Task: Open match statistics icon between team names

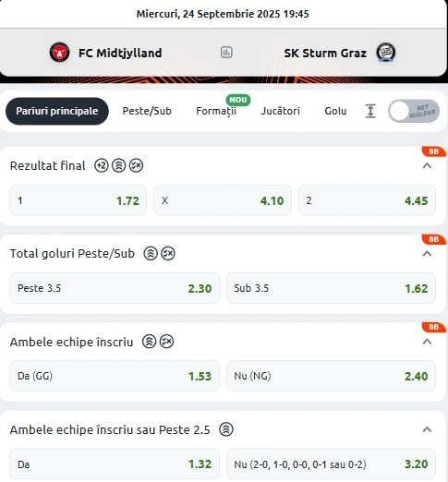Action: [x=226, y=53]
